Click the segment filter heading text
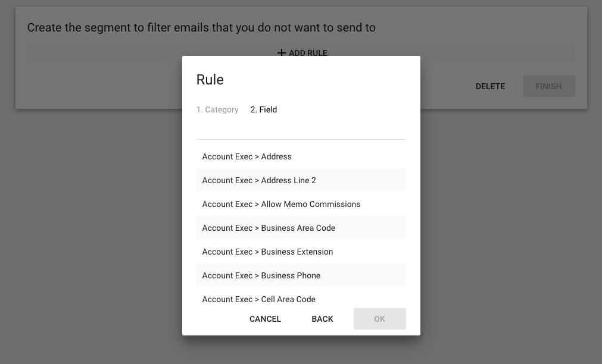 tap(201, 27)
